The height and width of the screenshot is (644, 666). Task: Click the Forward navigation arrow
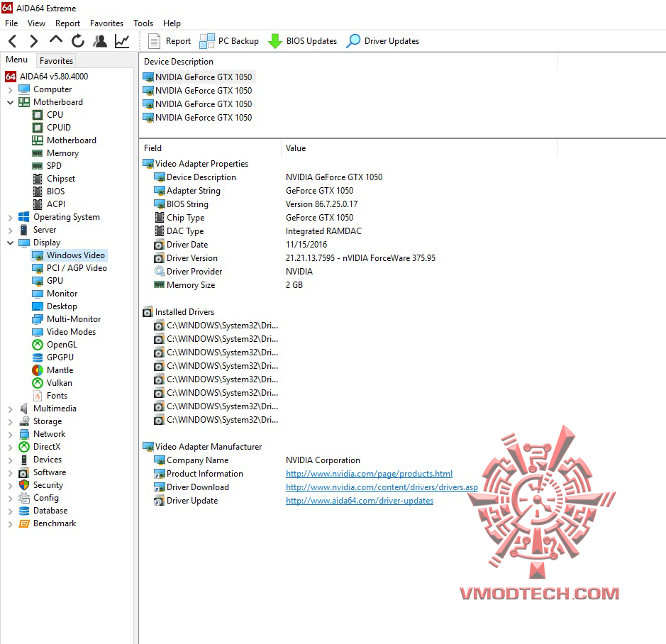(x=33, y=41)
